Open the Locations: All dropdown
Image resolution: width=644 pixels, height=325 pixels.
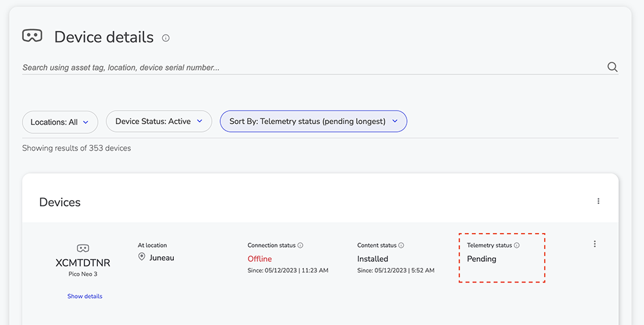pyautogui.click(x=60, y=122)
